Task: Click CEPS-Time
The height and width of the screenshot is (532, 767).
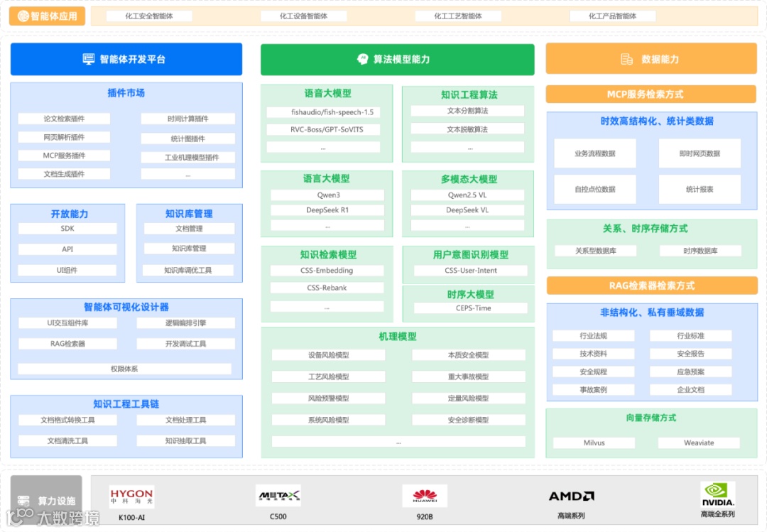Action: pos(471,308)
